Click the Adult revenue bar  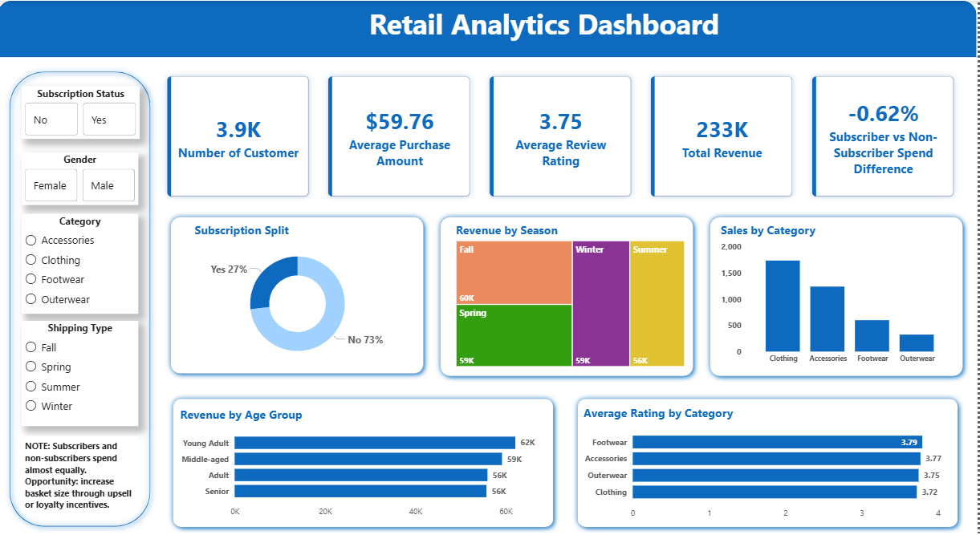[x=360, y=475]
